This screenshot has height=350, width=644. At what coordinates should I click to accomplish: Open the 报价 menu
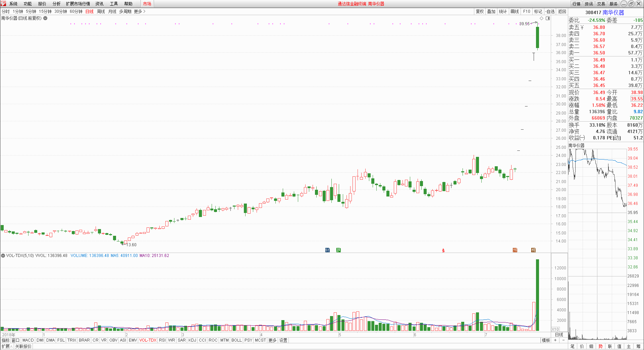click(42, 4)
